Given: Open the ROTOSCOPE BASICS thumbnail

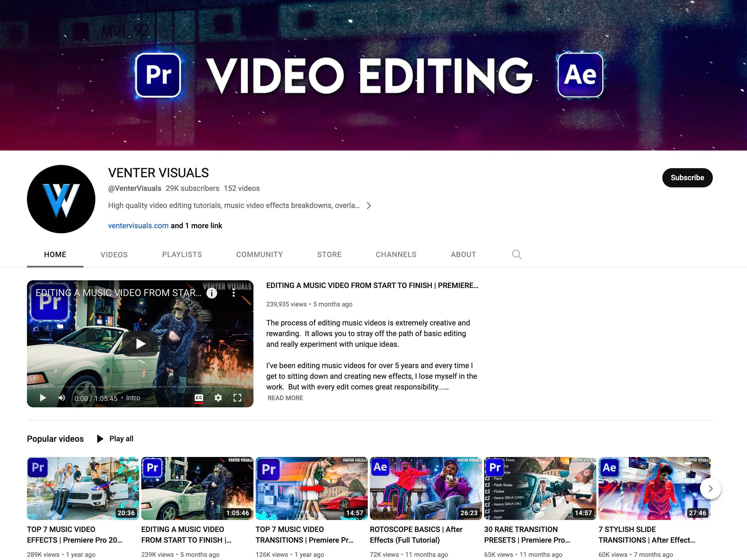Looking at the screenshot, I should click(426, 488).
